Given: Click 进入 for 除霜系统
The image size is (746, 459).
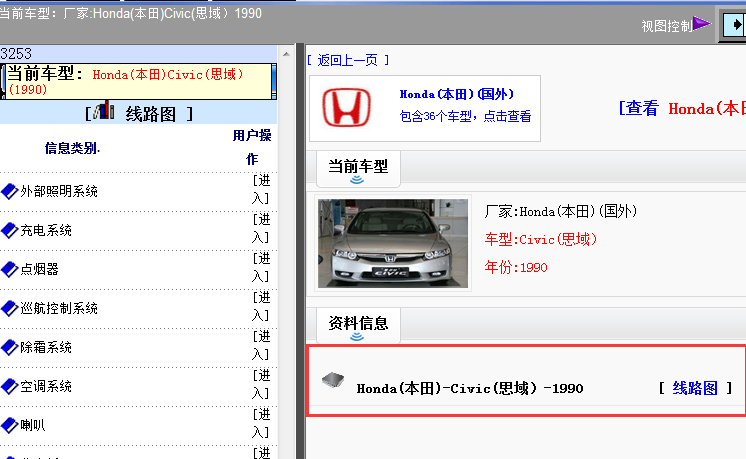Looking at the screenshot, I should pyautogui.click(x=261, y=345).
